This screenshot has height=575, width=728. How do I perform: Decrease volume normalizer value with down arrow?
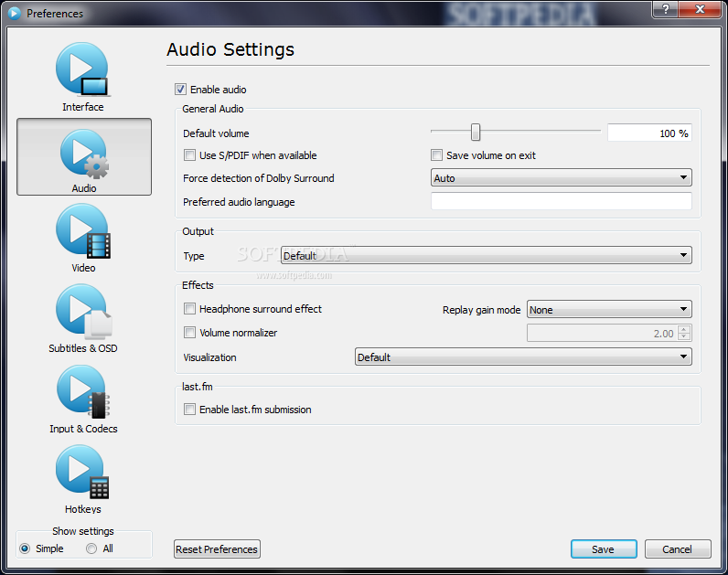point(684,336)
